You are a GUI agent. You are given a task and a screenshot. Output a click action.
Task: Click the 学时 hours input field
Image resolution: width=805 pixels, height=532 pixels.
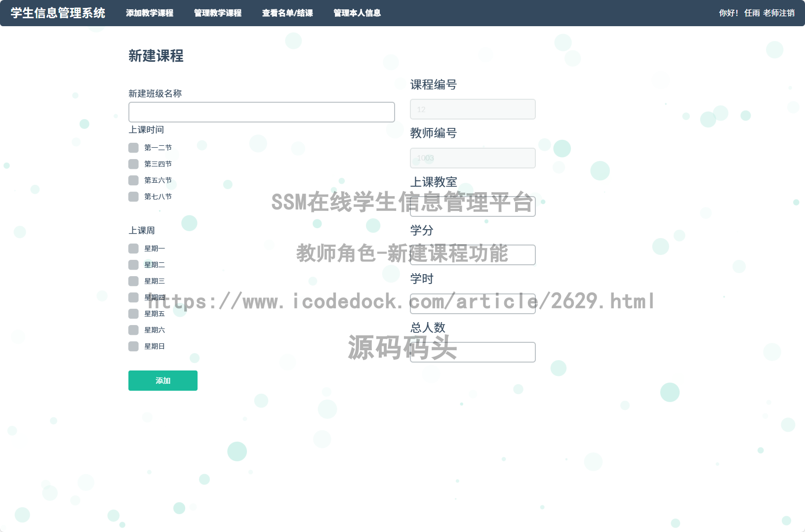(472, 303)
